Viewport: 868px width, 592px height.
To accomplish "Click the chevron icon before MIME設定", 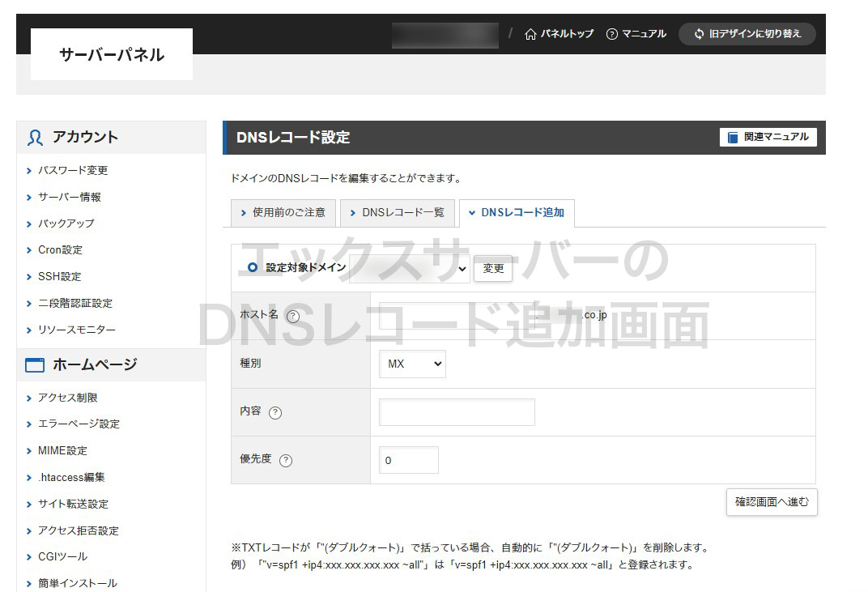I will (x=29, y=451).
